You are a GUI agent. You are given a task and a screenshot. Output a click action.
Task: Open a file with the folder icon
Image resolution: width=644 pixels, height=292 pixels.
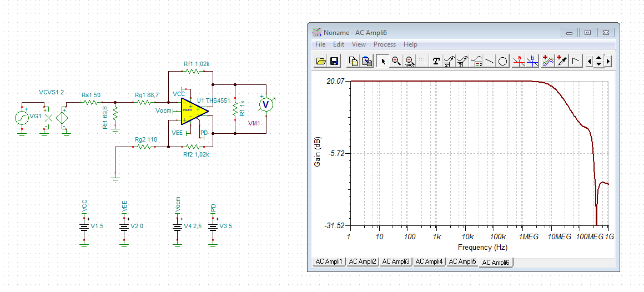pos(321,61)
